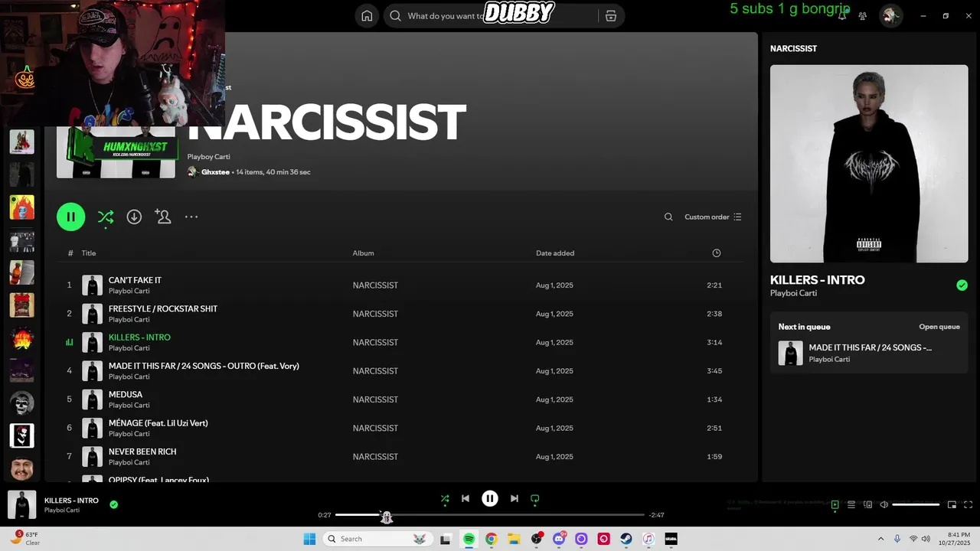
Task: Open NARCISSIST album link in MEDUSA row
Action: tap(375, 399)
